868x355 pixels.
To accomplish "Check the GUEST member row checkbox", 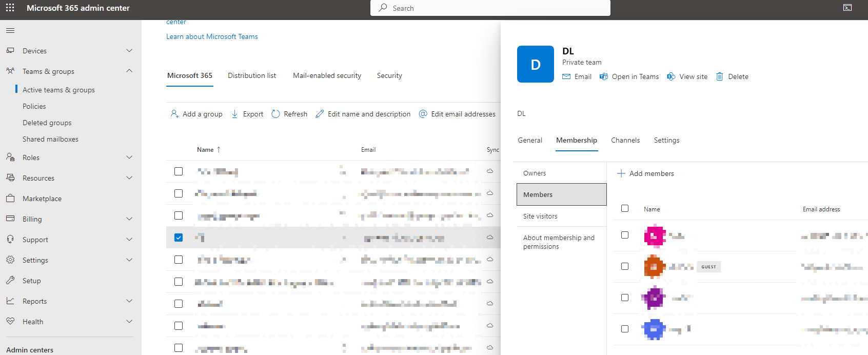I will pyautogui.click(x=625, y=266).
